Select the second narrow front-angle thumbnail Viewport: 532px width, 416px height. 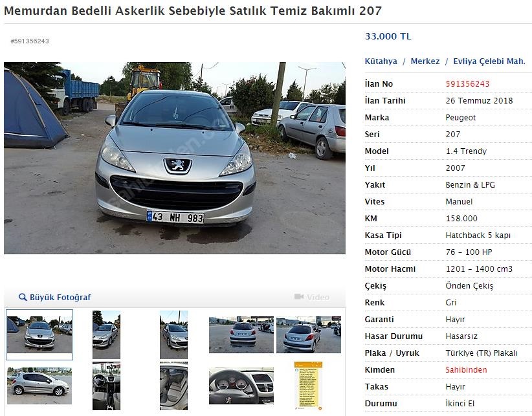click(x=106, y=334)
